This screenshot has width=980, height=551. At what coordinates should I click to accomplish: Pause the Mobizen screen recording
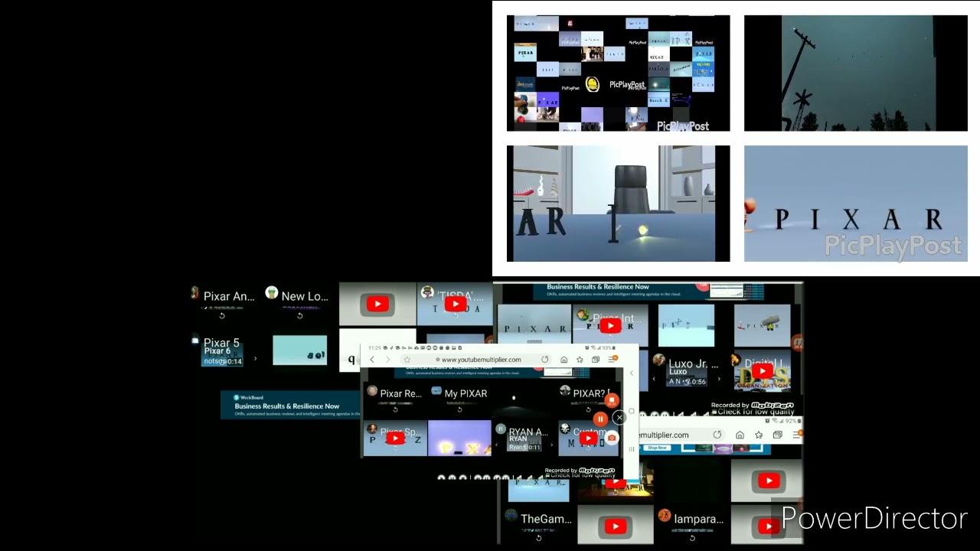click(600, 419)
